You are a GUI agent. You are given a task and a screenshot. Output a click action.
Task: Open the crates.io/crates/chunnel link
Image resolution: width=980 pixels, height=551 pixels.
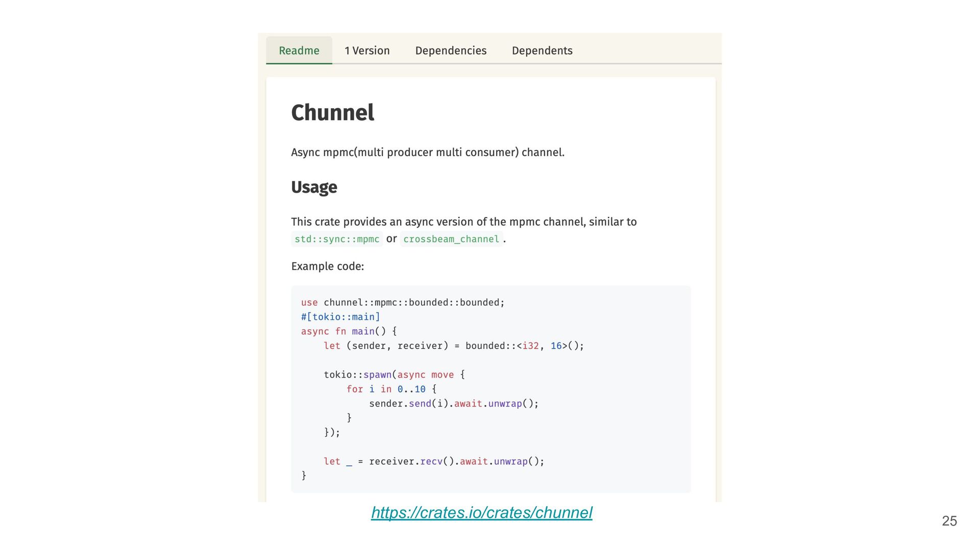(481, 512)
